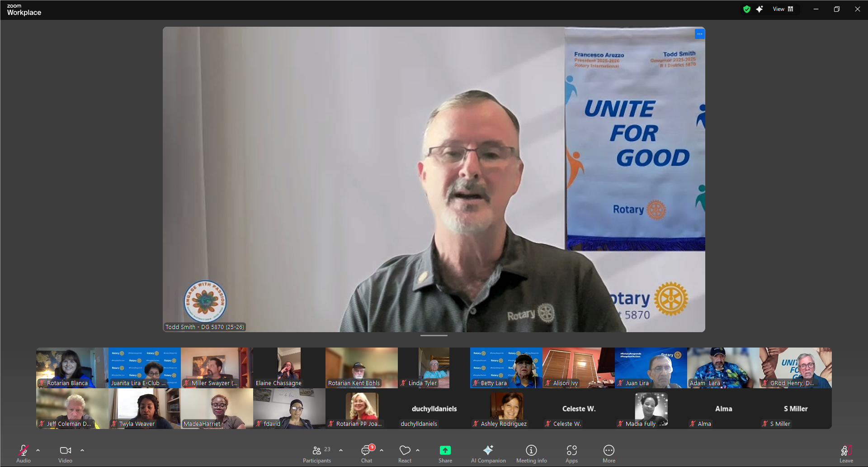Expand the audio options arrow
The width and height of the screenshot is (868, 467).
(x=38, y=450)
